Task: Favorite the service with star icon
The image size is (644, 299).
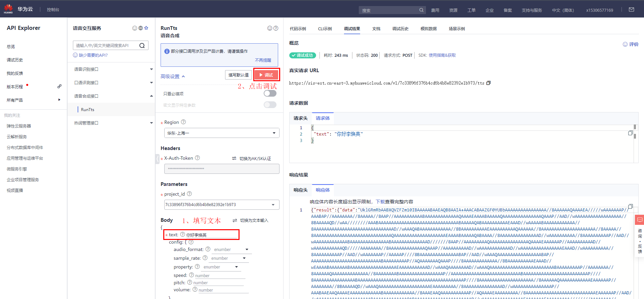Action: (146, 28)
